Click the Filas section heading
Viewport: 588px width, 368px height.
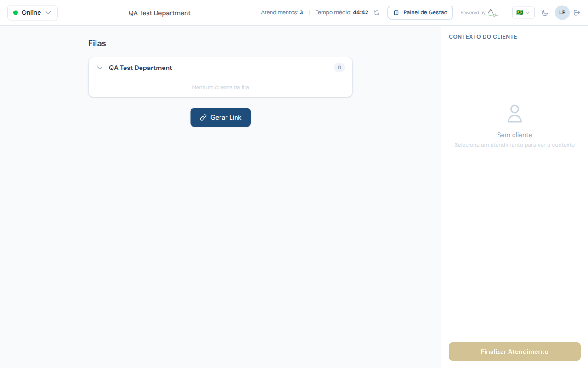97,43
